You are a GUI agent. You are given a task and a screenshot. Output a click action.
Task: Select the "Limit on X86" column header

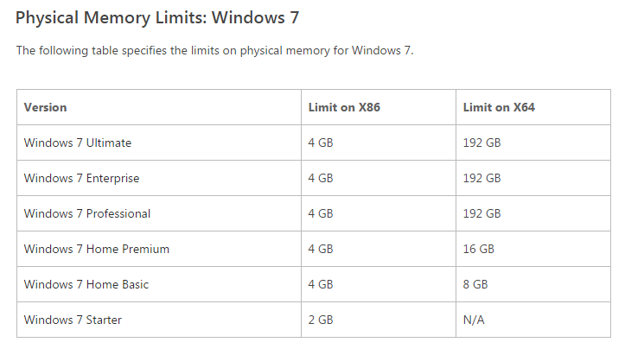coord(344,108)
